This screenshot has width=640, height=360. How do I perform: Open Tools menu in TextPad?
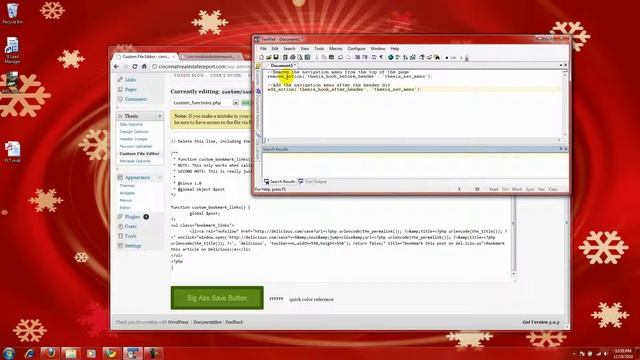coord(319,49)
